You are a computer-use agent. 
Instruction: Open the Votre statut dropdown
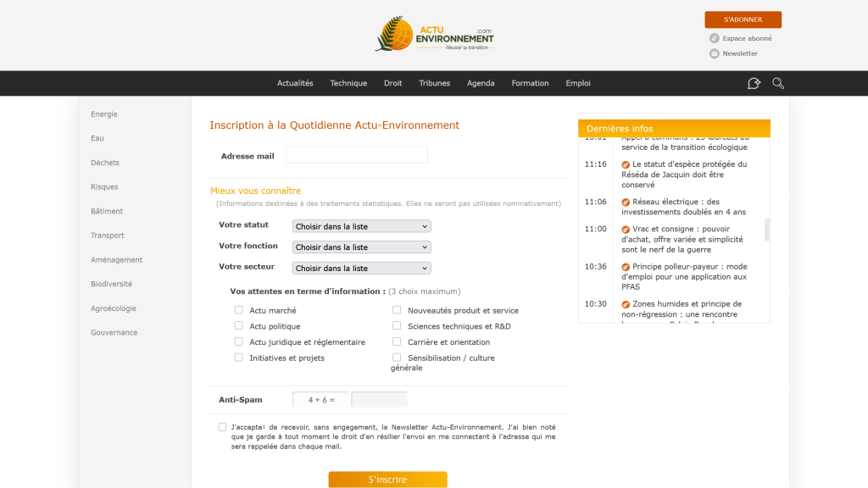pyautogui.click(x=361, y=226)
